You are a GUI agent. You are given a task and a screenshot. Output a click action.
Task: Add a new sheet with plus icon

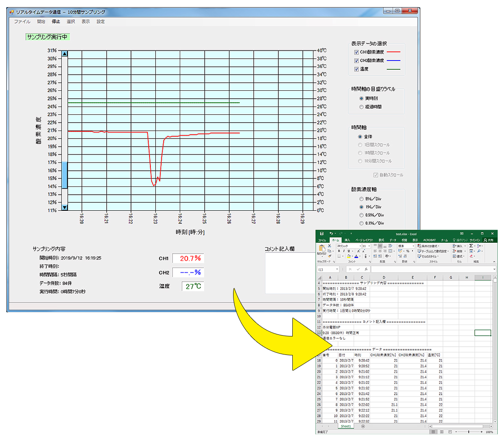pos(363,426)
